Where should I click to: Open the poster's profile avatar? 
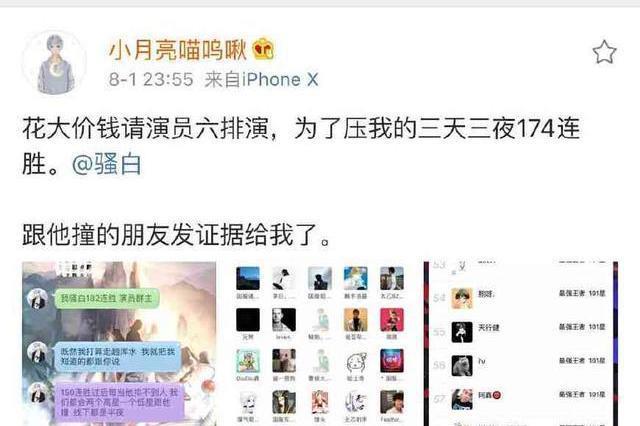point(54,64)
